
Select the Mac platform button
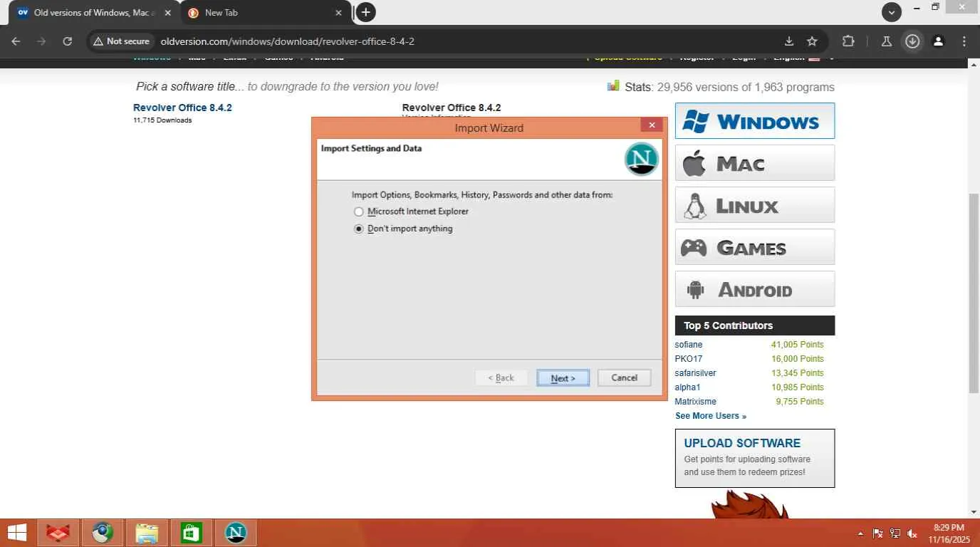[x=755, y=163]
